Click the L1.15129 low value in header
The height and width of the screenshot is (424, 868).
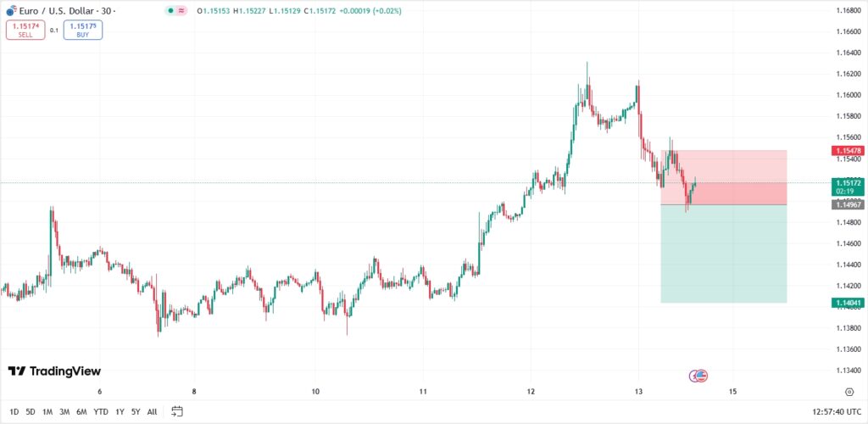point(285,10)
